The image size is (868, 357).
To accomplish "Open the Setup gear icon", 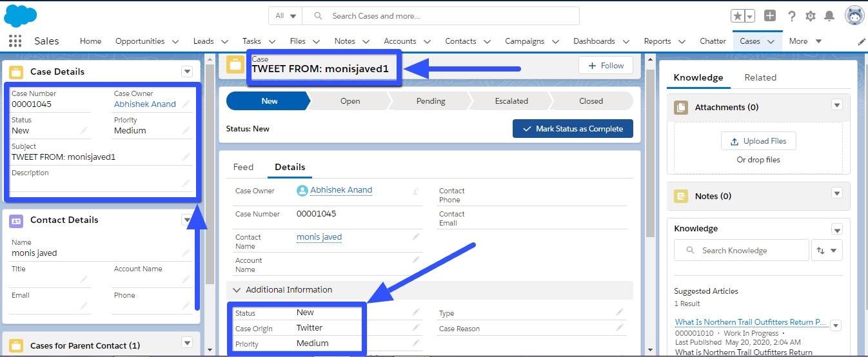I will click(x=811, y=16).
